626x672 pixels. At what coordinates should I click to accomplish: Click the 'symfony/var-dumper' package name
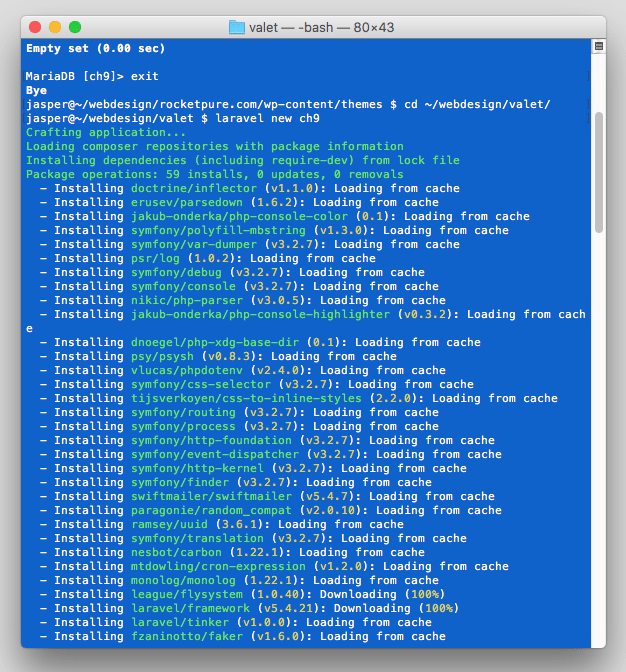click(x=194, y=244)
